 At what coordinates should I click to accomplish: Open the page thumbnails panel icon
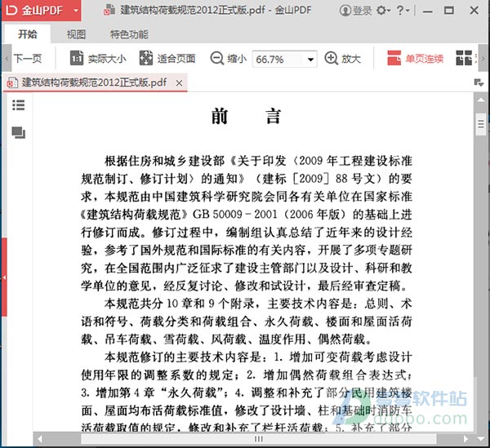pos(19,133)
